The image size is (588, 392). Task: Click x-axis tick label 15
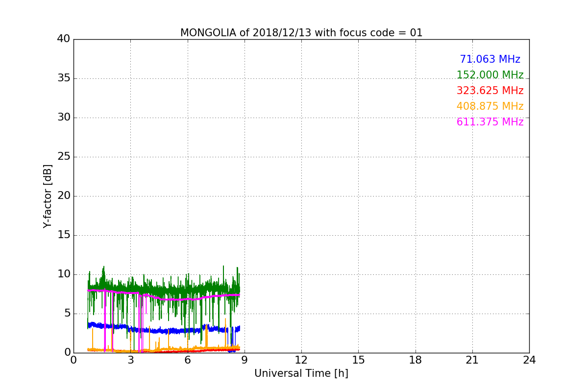point(358,360)
